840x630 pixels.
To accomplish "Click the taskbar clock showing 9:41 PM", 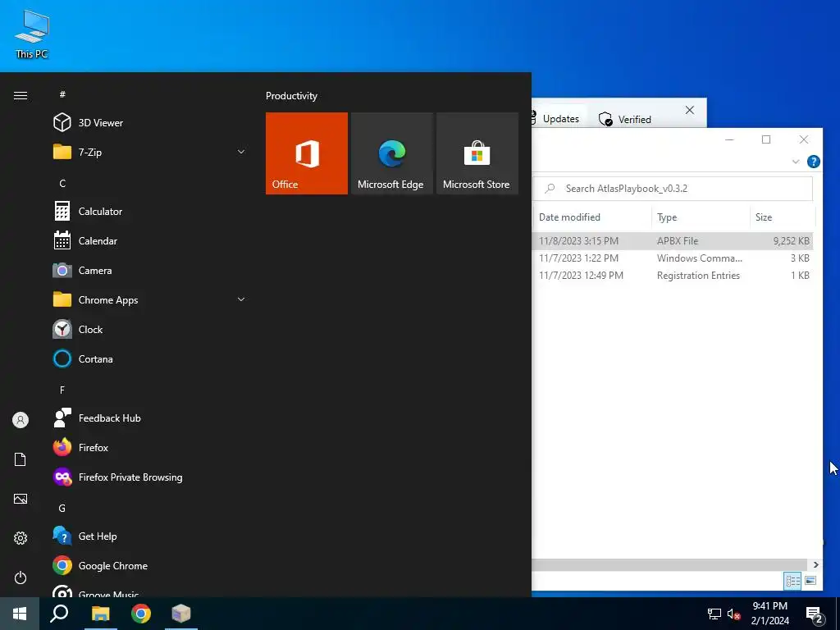I will [769, 614].
